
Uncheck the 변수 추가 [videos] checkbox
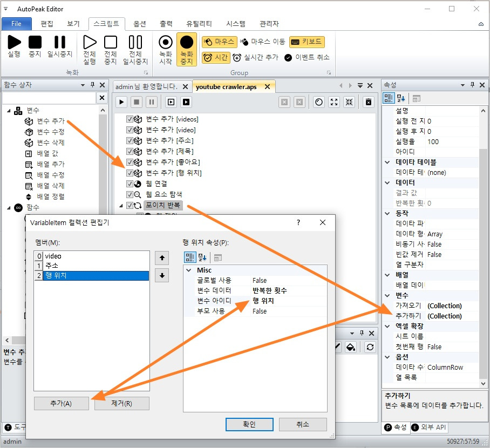pyautogui.click(x=130, y=119)
